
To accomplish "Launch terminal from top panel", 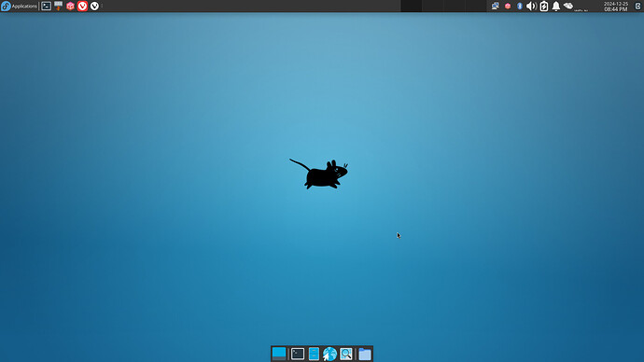I will (x=46, y=7).
